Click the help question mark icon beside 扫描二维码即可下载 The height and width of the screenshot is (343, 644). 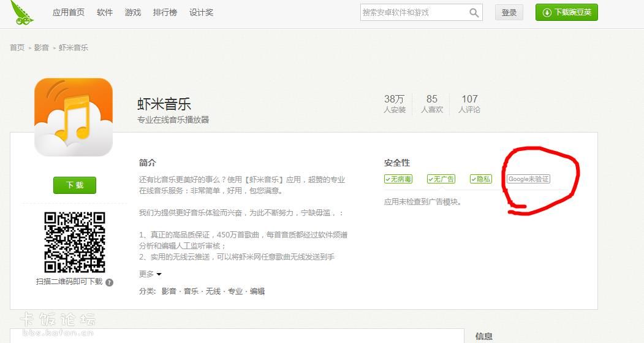pos(109,282)
